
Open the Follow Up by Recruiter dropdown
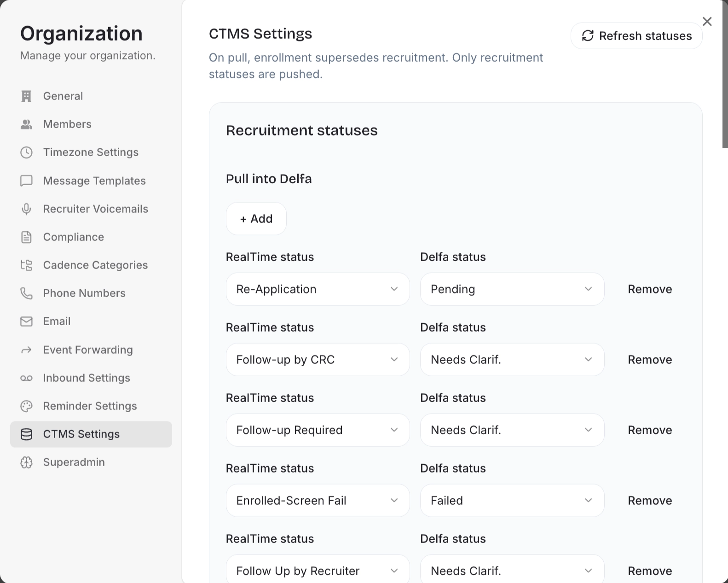pos(318,569)
